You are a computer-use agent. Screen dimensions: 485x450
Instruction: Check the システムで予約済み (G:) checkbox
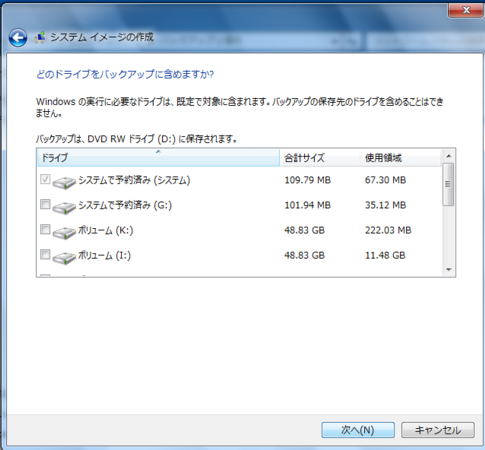coord(45,204)
